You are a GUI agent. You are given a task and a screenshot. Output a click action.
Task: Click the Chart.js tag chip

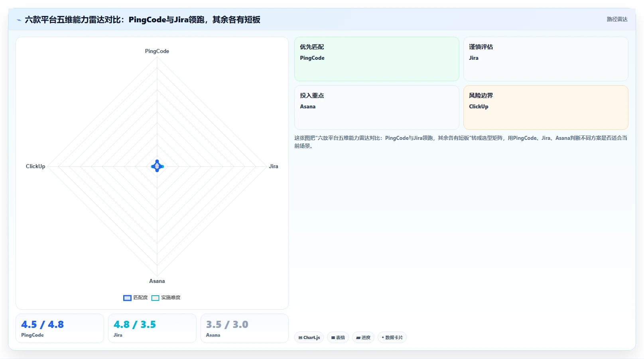(309, 337)
